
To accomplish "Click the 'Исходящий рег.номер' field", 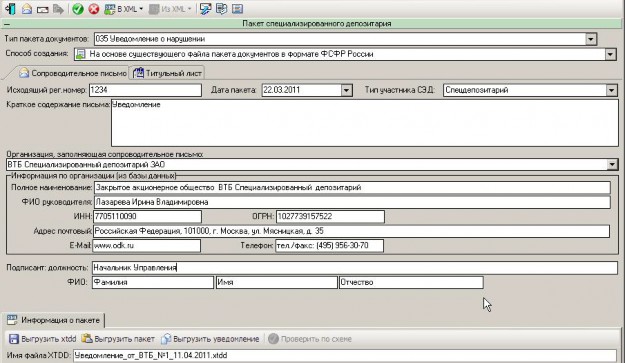I will [145, 90].
